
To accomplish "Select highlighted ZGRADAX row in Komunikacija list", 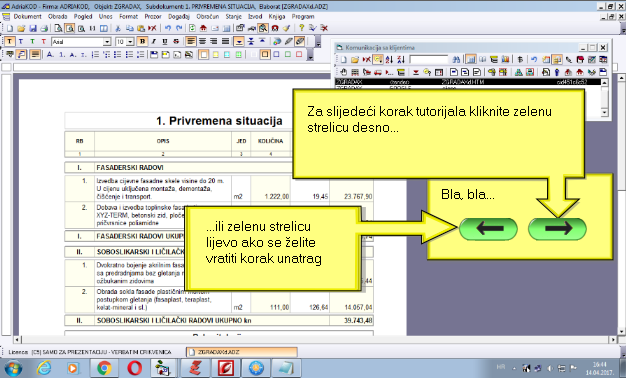I will 467,82.
